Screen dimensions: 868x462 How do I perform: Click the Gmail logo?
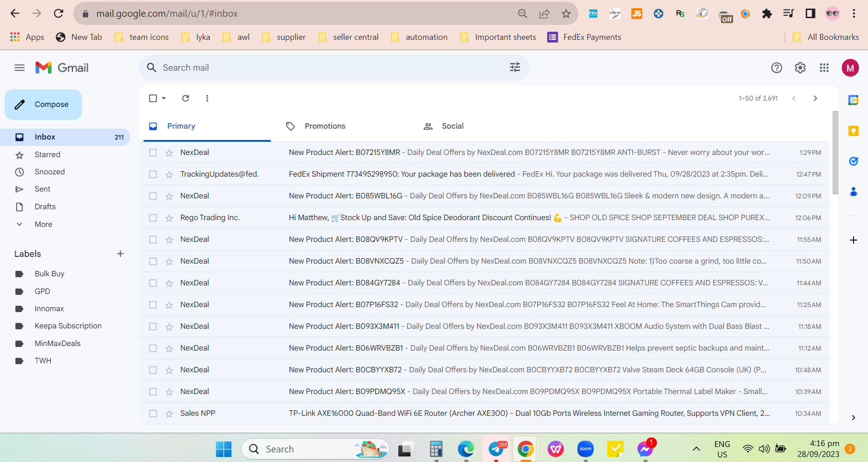click(62, 68)
